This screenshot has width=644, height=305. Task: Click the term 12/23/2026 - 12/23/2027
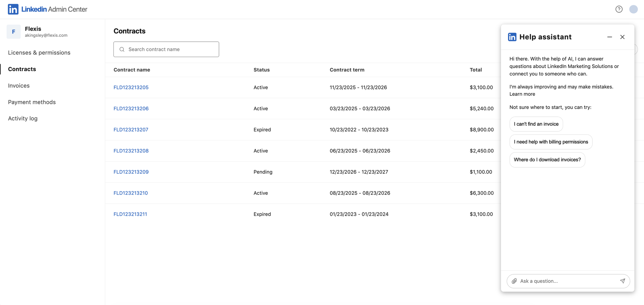[359, 172]
